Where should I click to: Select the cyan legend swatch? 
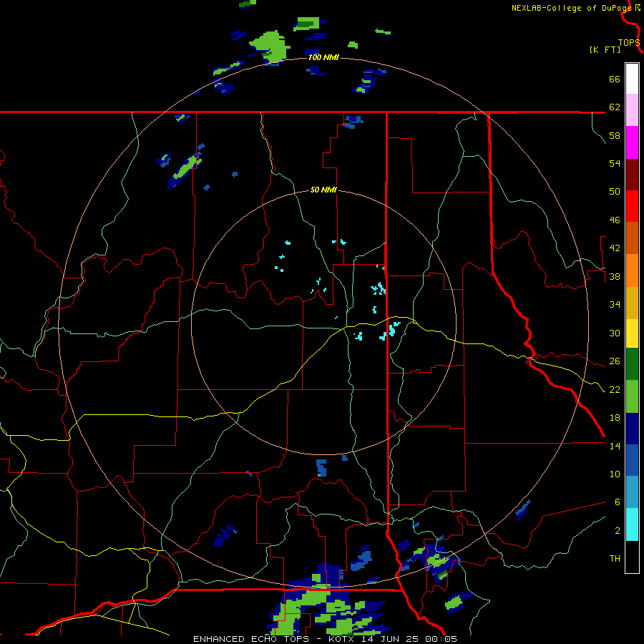pos(632,525)
